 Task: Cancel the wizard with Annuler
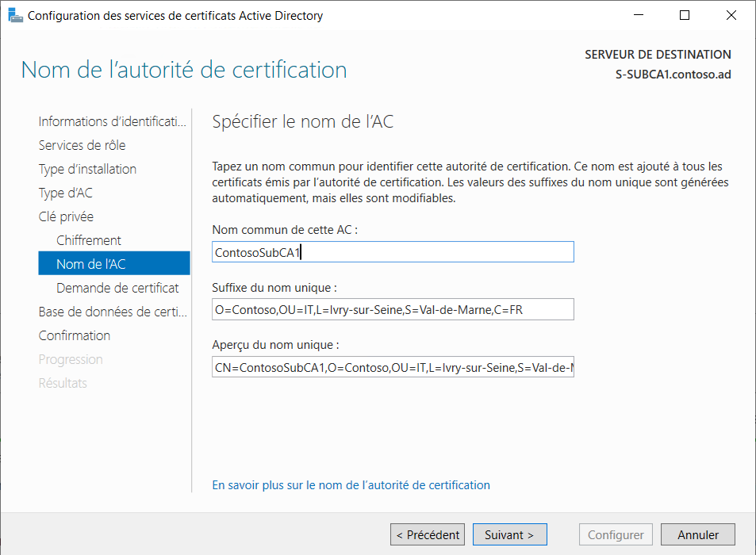point(697,534)
